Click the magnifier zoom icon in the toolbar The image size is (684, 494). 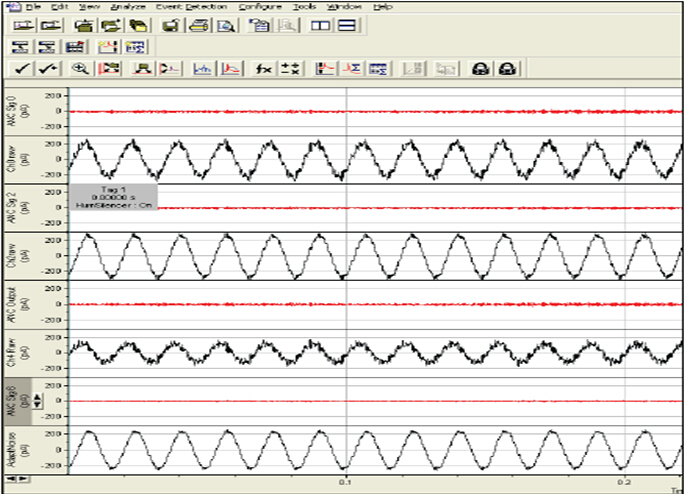point(79,69)
